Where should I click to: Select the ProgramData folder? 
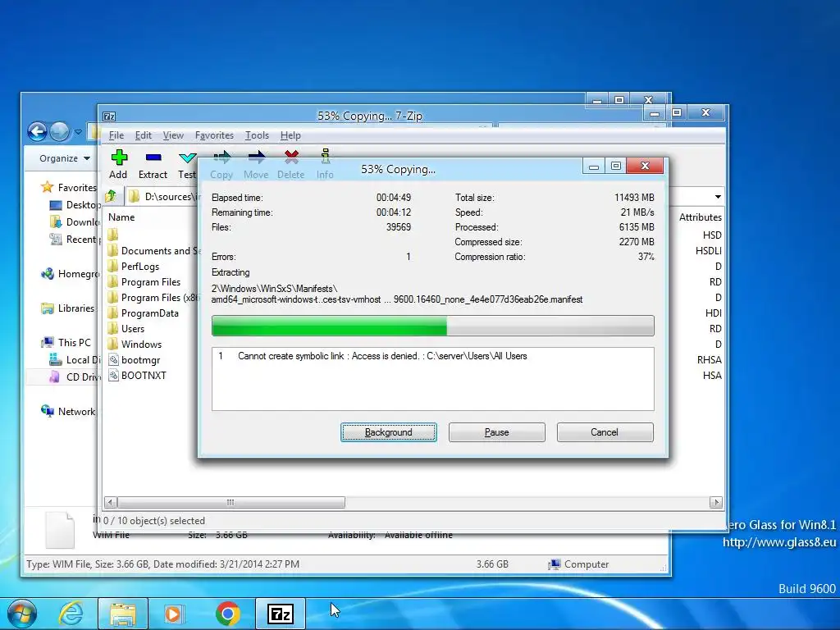(143, 313)
